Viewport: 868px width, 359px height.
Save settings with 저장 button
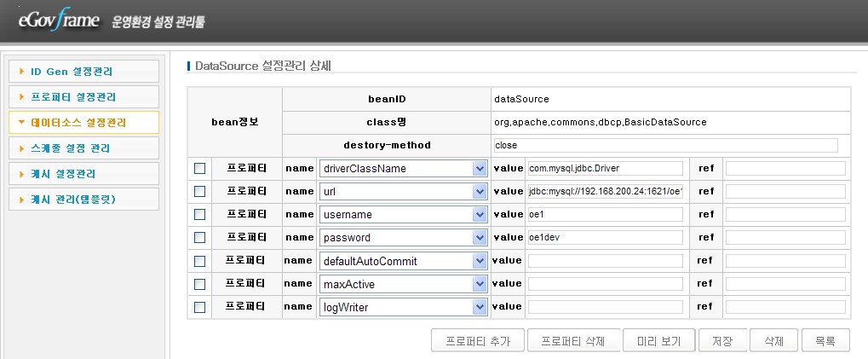click(x=722, y=341)
